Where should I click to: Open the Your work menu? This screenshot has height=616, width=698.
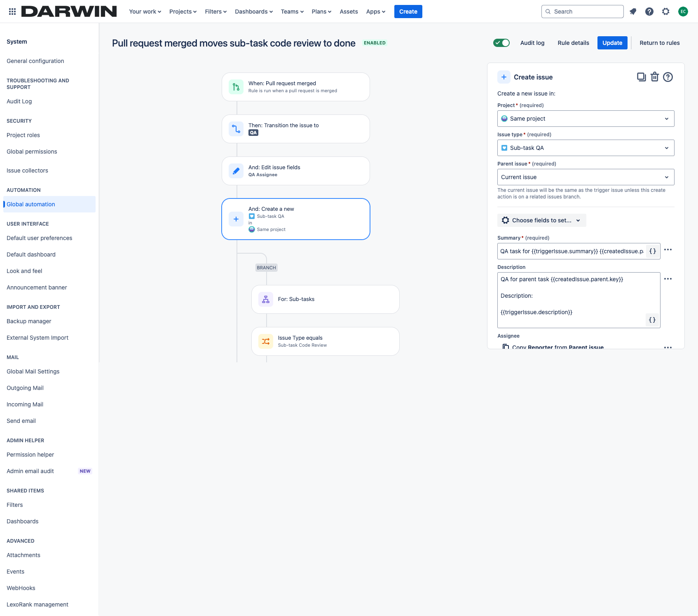pyautogui.click(x=145, y=12)
